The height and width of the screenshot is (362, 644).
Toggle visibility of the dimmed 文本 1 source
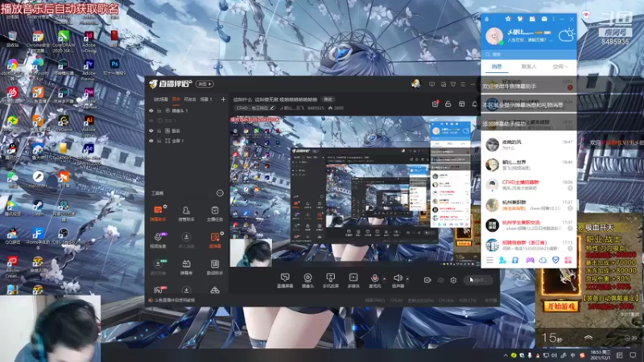coord(151,121)
